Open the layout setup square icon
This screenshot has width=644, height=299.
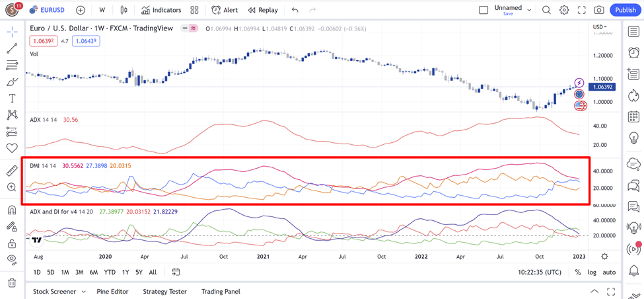tap(483, 10)
